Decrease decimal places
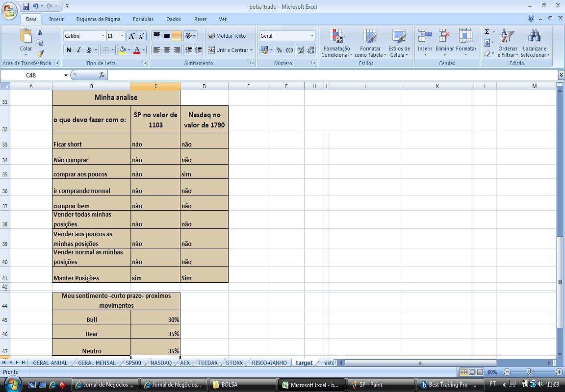 point(311,50)
